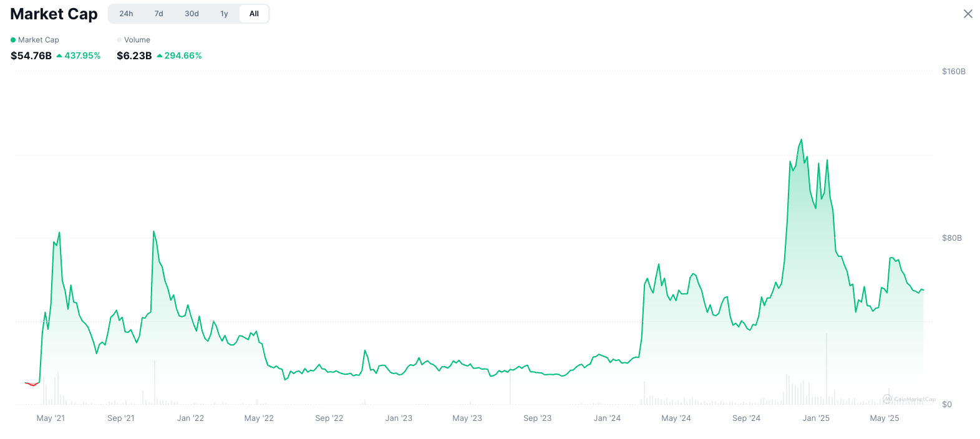Switch to the 24h timeframe
Viewport: 980px width, 439px height.
pos(126,13)
